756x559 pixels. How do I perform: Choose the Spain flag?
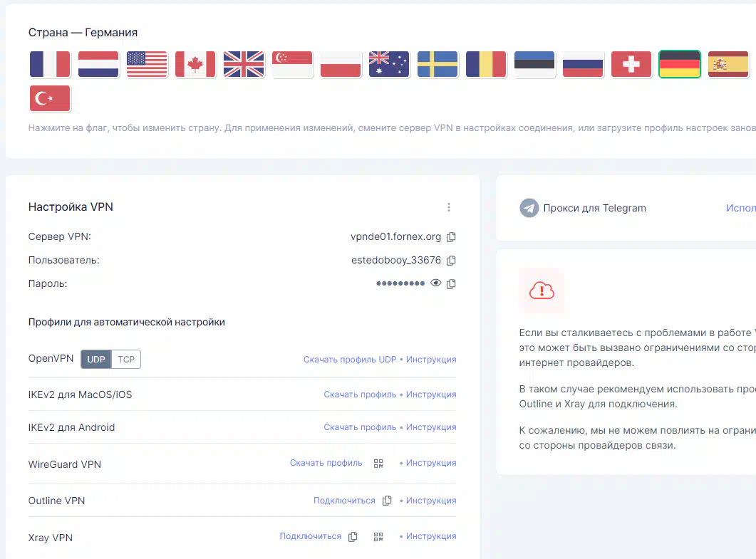[728, 64]
